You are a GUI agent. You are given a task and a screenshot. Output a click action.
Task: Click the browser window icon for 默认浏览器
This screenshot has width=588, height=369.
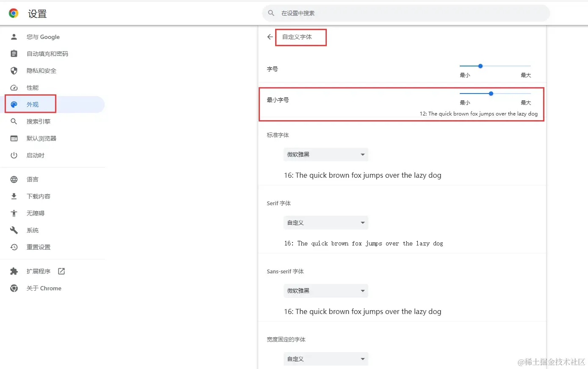[14, 138]
